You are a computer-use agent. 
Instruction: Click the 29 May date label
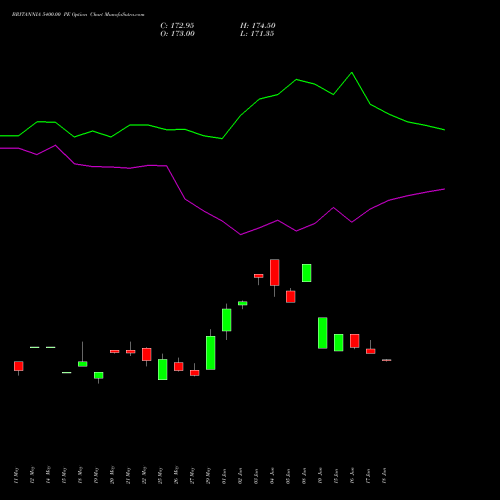(208, 475)
